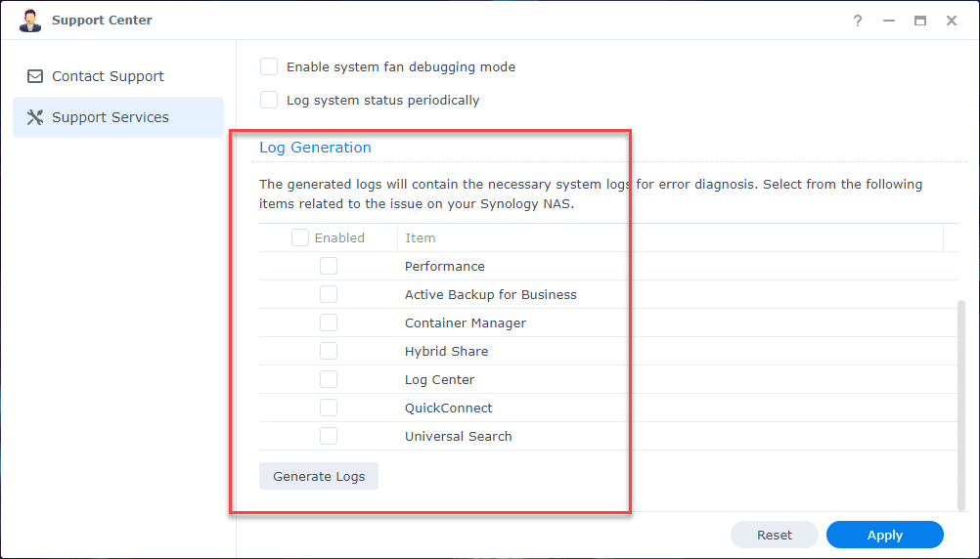Check the Container Manager log item
980x559 pixels.
click(329, 322)
